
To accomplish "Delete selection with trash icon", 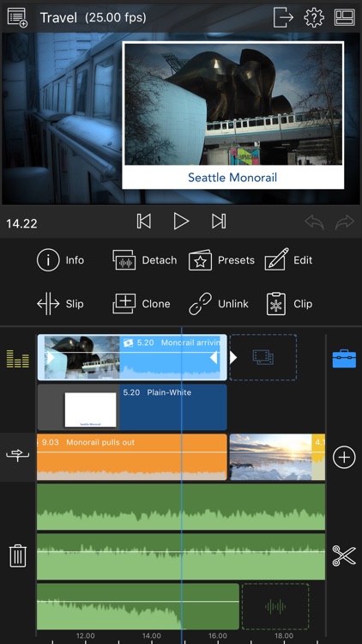I will [x=18, y=556].
